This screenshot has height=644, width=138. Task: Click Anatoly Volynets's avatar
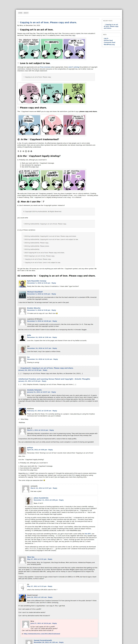[x=22, y=393]
